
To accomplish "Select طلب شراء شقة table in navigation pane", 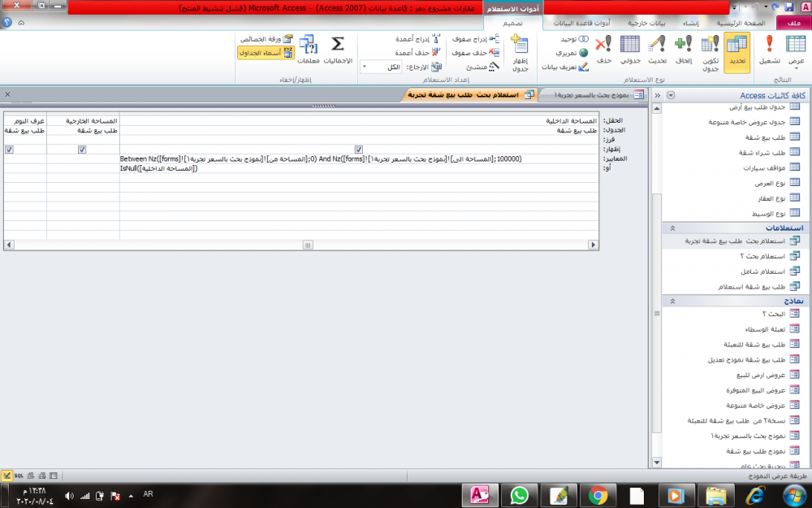I will click(x=768, y=153).
